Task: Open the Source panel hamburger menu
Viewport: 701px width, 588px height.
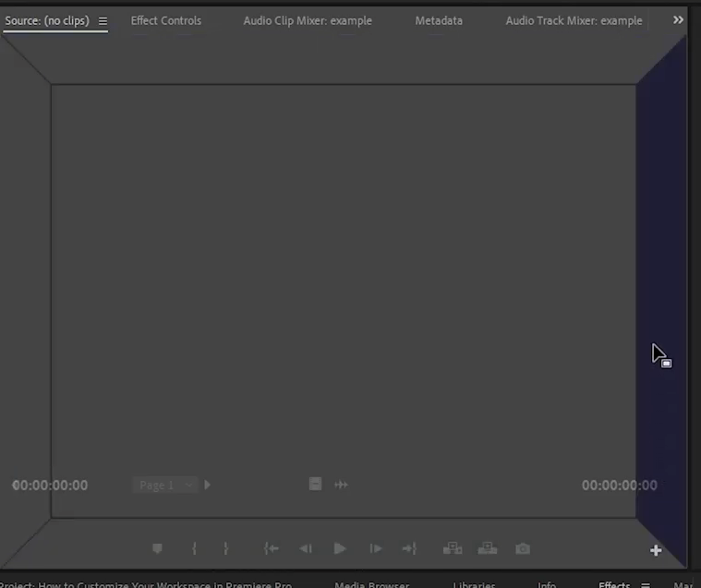Action: (x=103, y=21)
